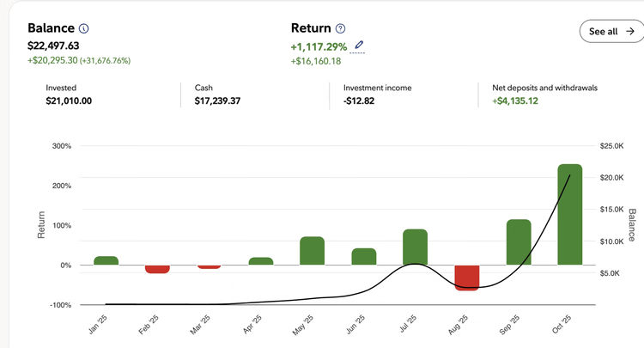Open the See all button
The image size is (644, 348).
click(611, 31)
